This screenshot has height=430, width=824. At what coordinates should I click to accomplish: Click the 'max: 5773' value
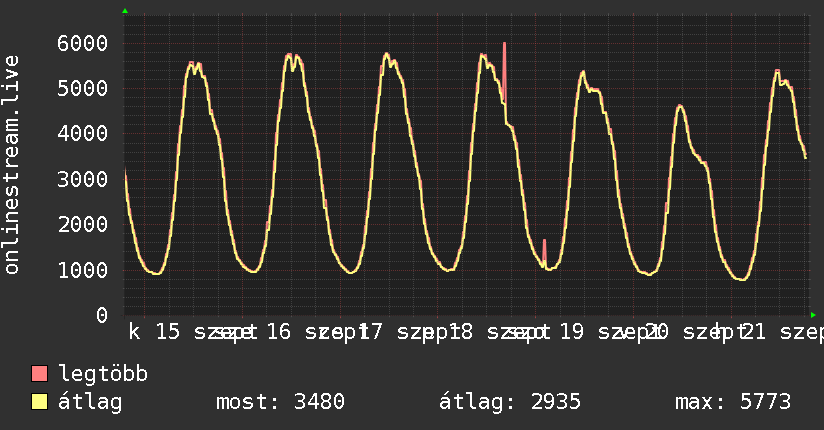coord(733,402)
